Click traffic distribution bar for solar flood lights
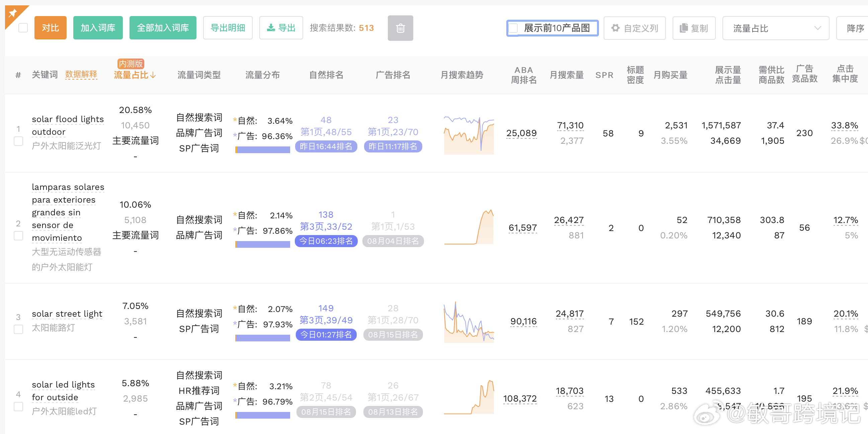Viewport: 868px width, 434px height. tap(262, 150)
